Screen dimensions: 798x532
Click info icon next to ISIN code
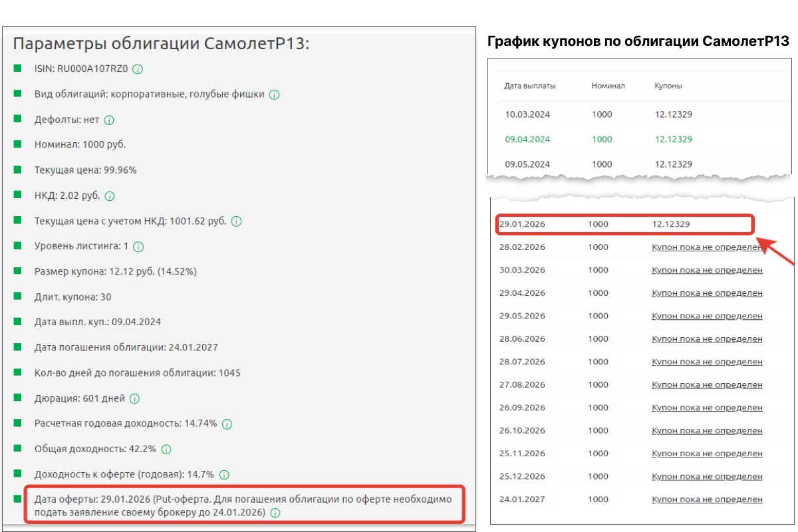[138, 69]
